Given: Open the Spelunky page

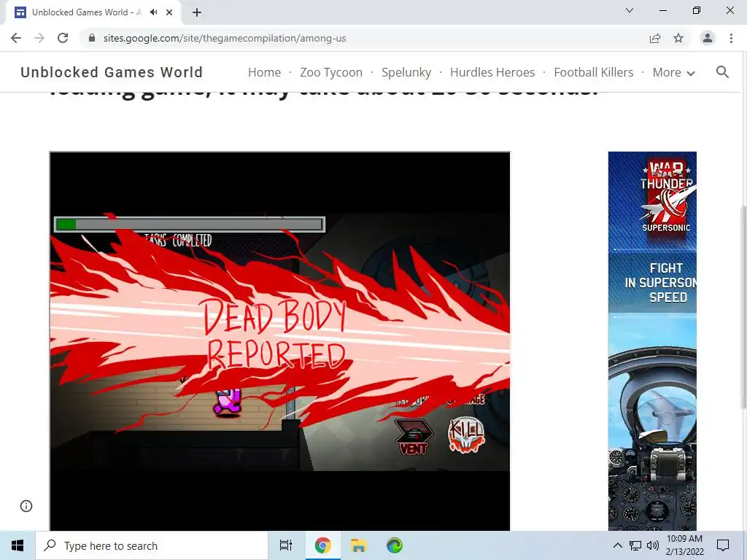Looking at the screenshot, I should point(406,72).
